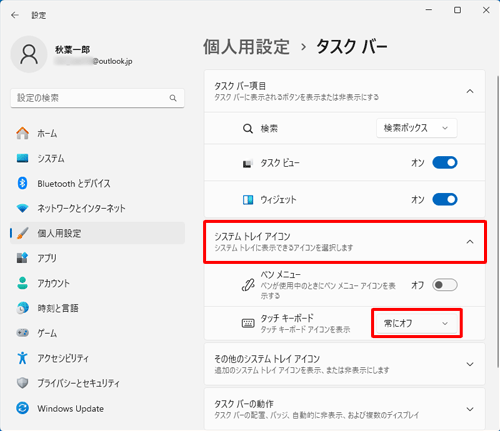Click the back arrow in settings header
Image resolution: width=500 pixels, height=431 pixels.
(x=15, y=15)
